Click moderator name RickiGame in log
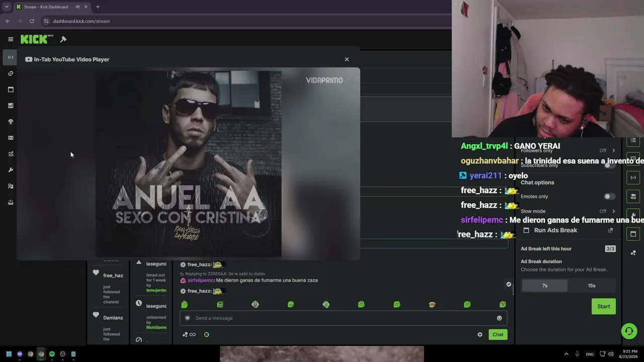This screenshot has width=644, height=362. 156,327
